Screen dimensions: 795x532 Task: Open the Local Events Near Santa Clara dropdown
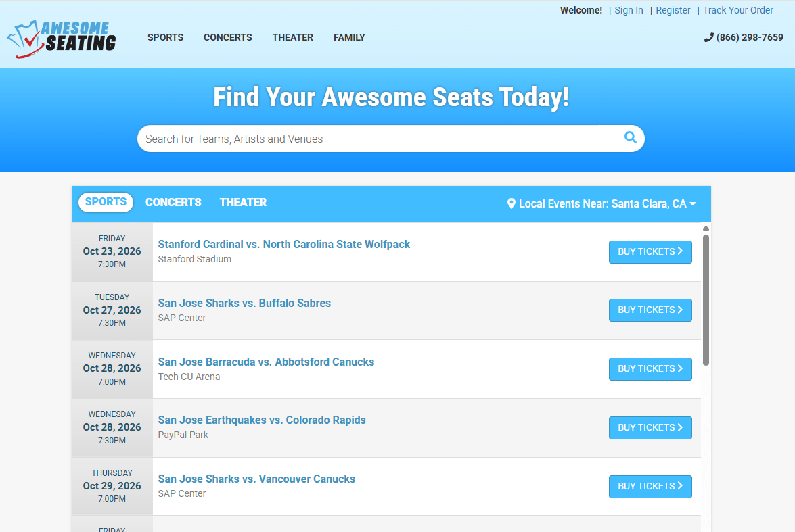point(601,203)
